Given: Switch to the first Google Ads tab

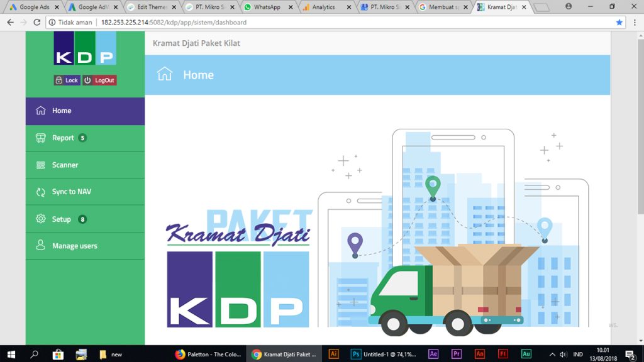Looking at the screenshot, I should (35, 7).
